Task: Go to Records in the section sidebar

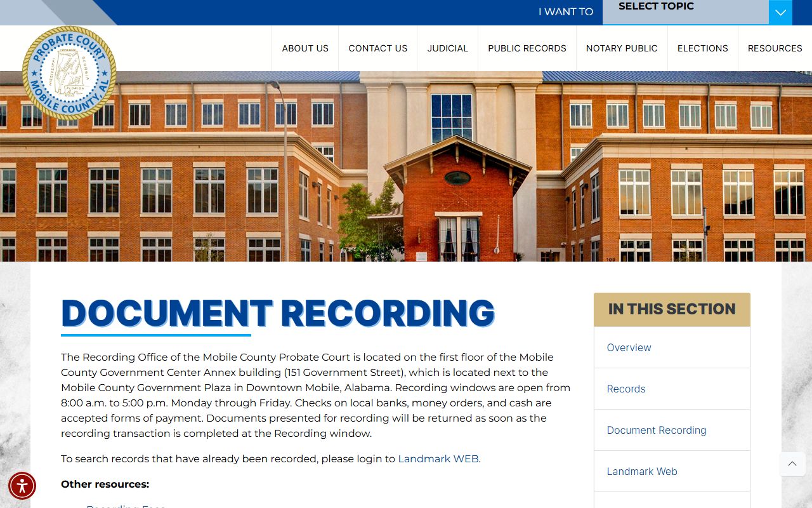Action: 672,389
